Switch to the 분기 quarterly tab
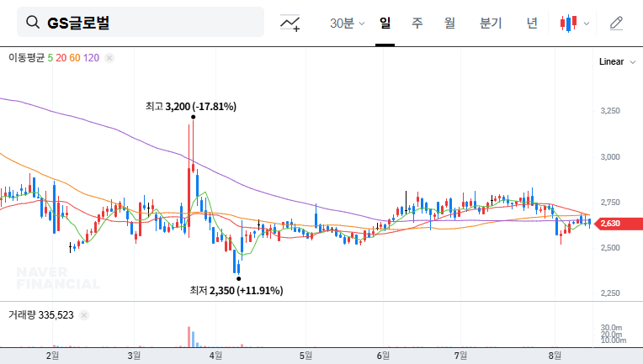The image size is (643, 364). [491, 23]
